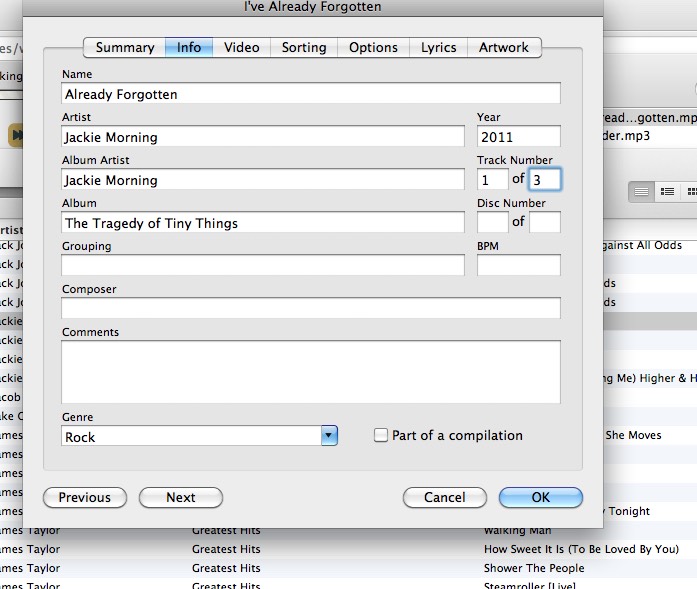697x589 pixels.
Task: Select the 'Tonight' entry in iTunes list
Action: [627, 511]
